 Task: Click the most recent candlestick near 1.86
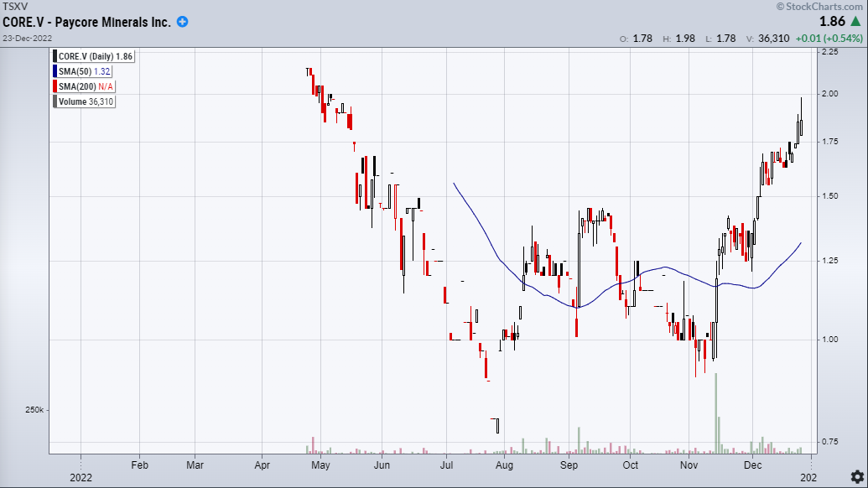801,117
